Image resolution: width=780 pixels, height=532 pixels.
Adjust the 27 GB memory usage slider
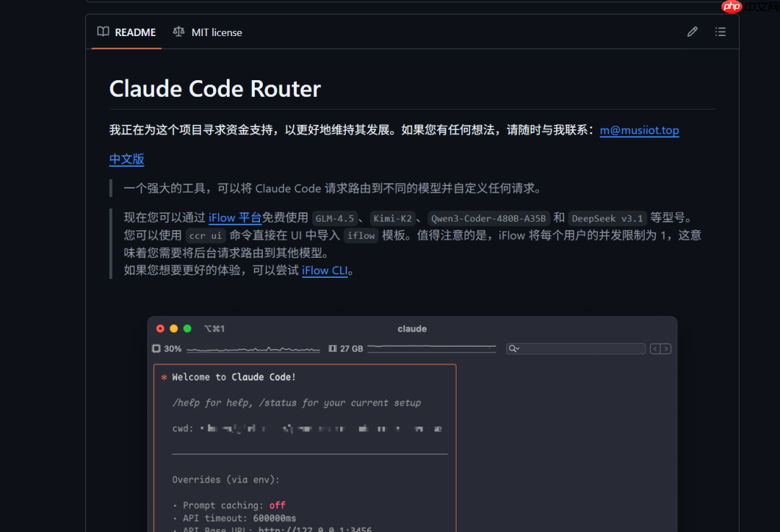(430, 348)
